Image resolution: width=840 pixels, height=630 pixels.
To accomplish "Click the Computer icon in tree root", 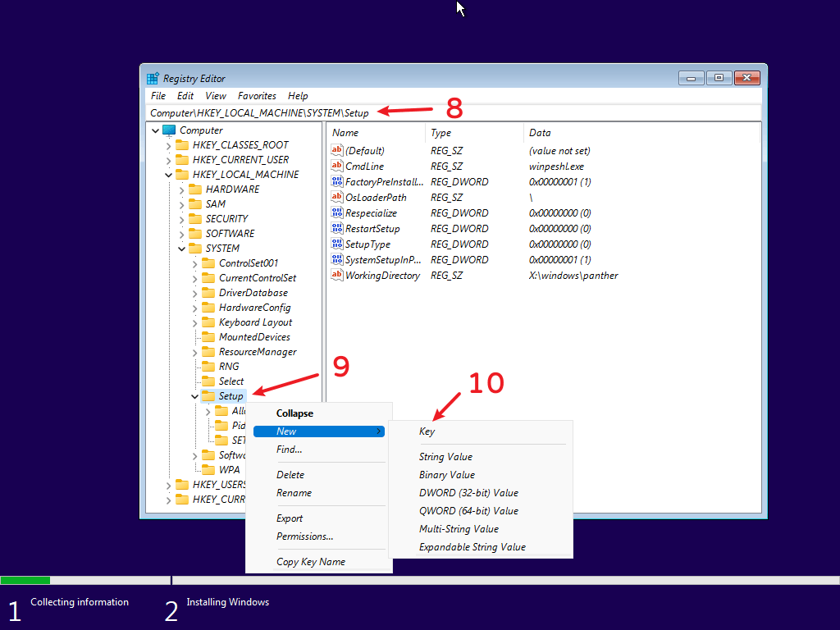I will point(169,130).
